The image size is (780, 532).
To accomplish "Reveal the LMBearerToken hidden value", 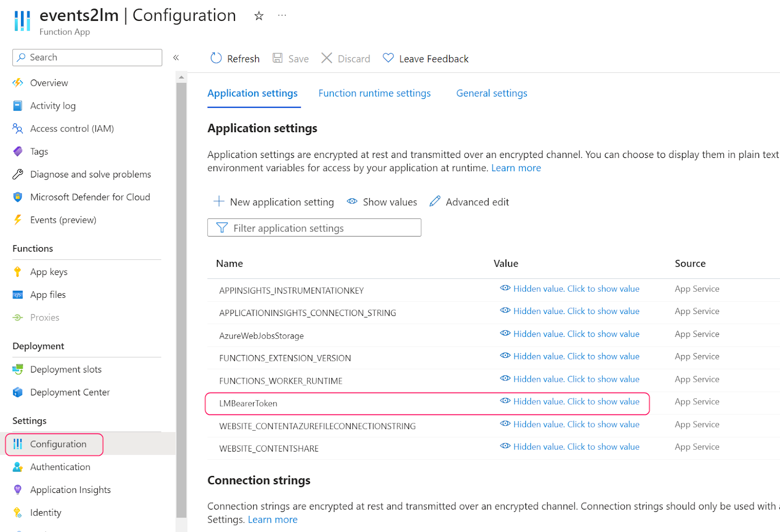I will click(x=576, y=401).
